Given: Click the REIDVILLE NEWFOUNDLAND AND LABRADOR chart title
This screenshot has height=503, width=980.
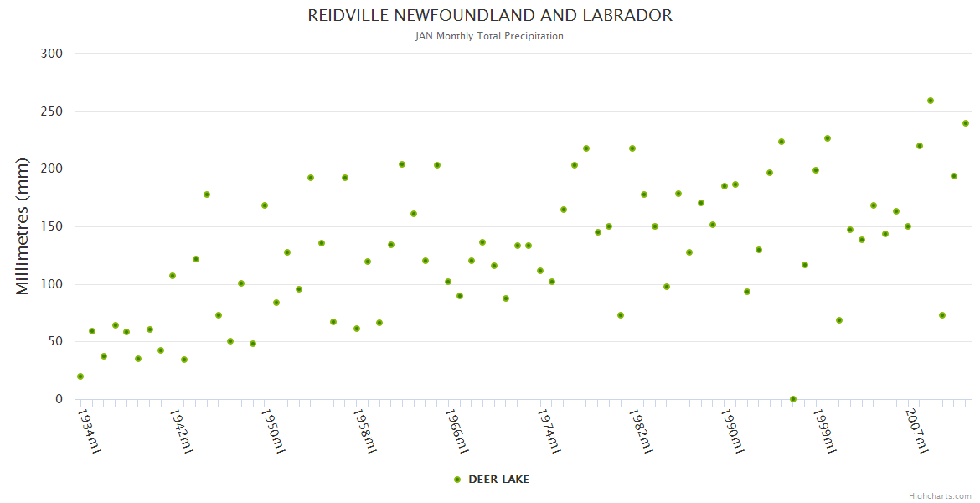Looking at the screenshot, I should [490, 16].
